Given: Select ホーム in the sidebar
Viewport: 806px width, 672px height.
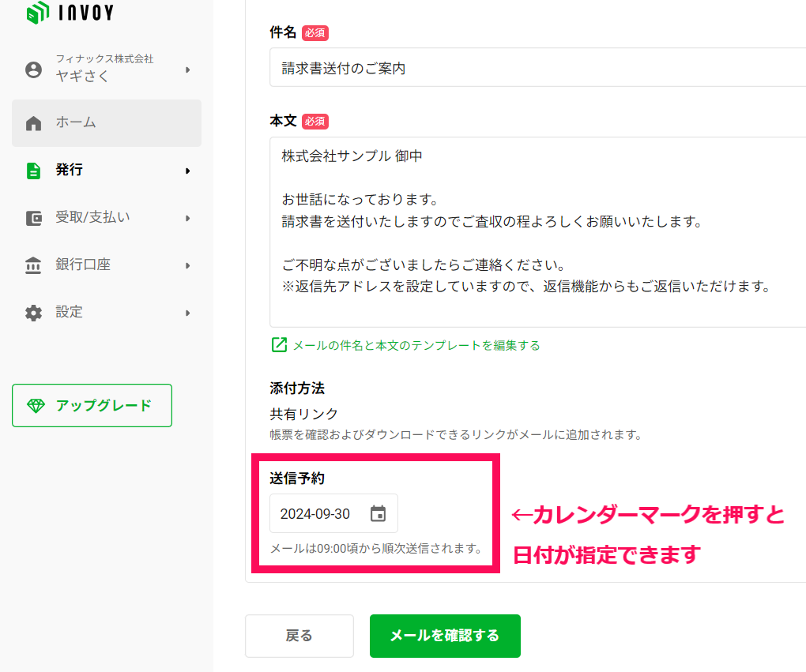Looking at the screenshot, I should tap(107, 123).
